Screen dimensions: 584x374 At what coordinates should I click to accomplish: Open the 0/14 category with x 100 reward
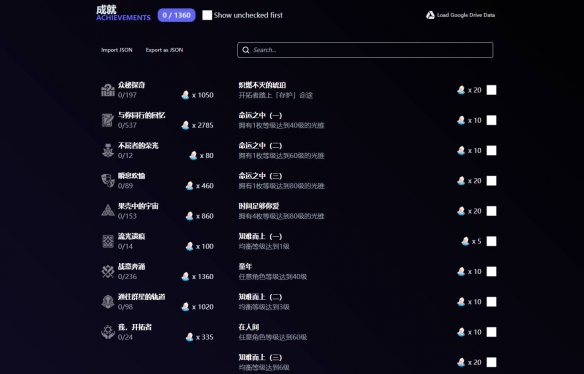coord(157,241)
